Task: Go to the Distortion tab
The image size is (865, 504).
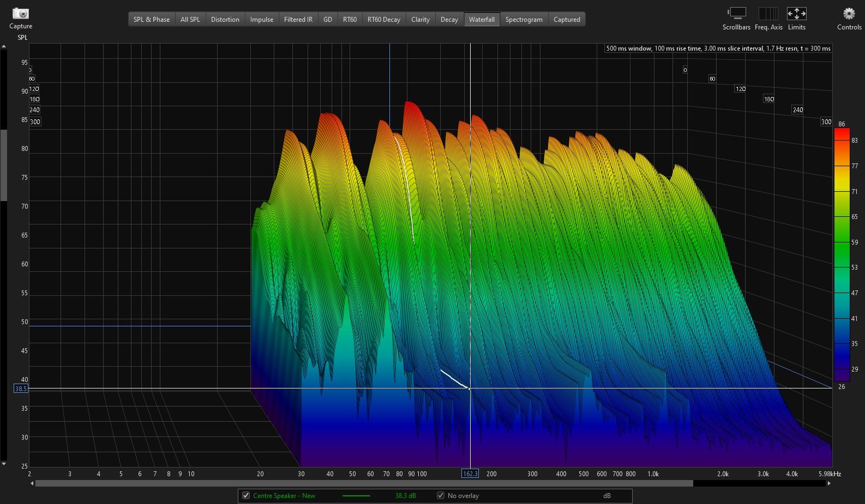Action: [x=225, y=20]
